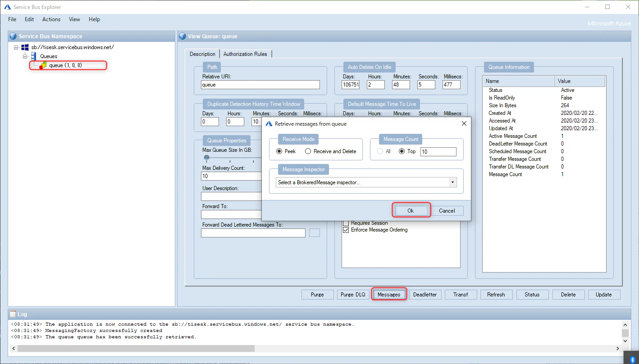Click the Auto Delete On Idle Seconds field
The image size is (639, 364).
point(426,85)
